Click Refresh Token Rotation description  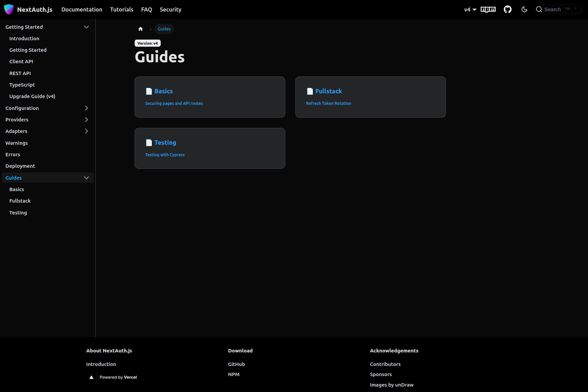pyautogui.click(x=329, y=103)
